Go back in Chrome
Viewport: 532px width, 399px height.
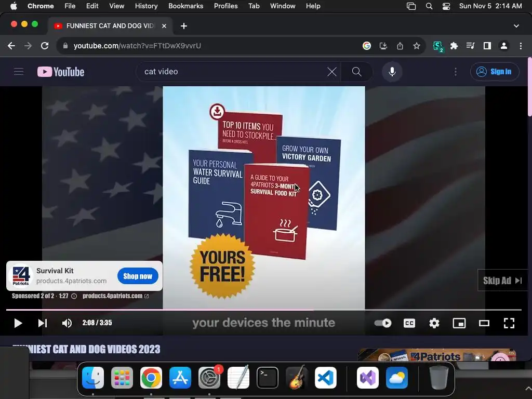pos(11,46)
